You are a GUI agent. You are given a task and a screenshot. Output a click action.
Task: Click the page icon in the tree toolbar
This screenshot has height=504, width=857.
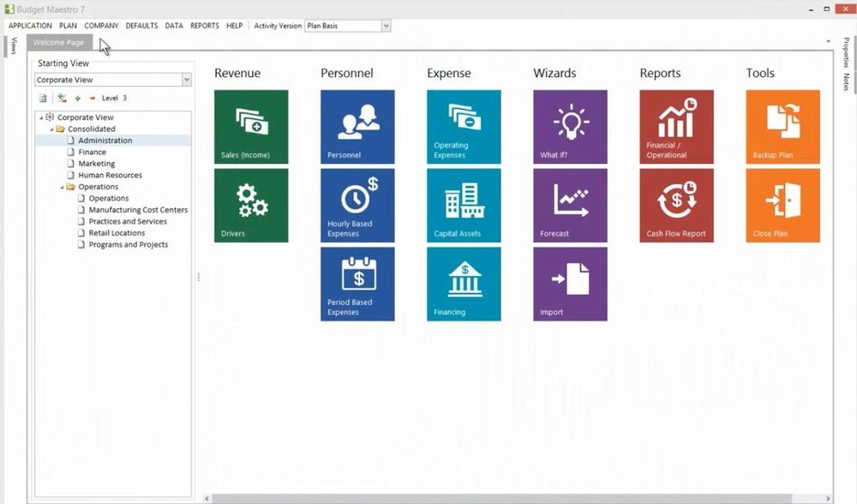43,99
